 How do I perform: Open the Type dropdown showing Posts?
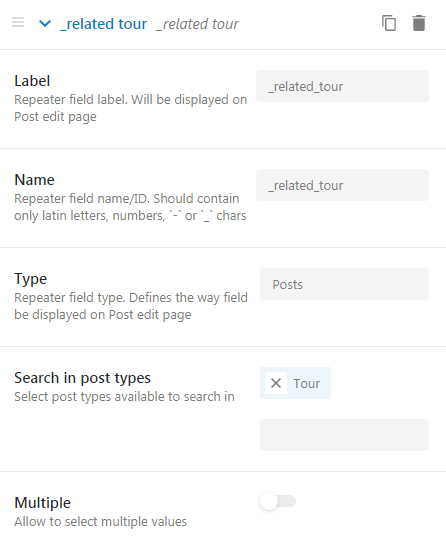pyautogui.click(x=344, y=284)
